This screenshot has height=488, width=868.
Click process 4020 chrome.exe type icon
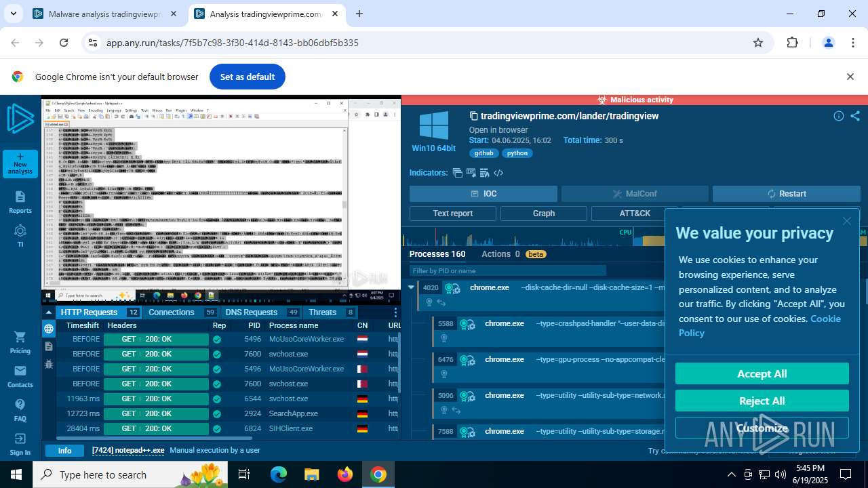453,288
